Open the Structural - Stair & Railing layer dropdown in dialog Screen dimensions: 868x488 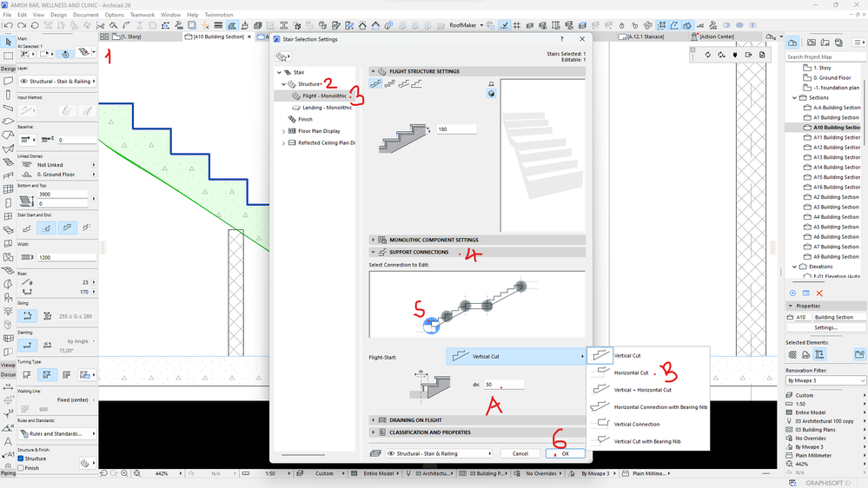439,453
